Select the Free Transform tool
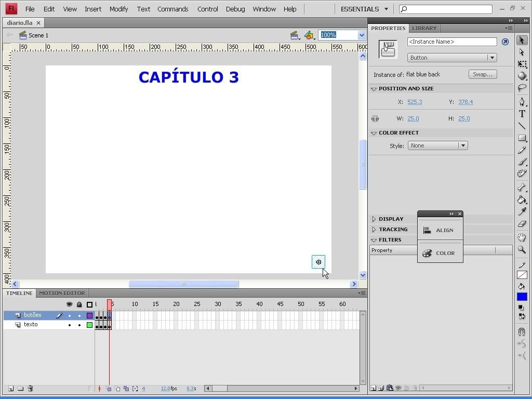Screen dimensions: 532x399 pos(522,64)
